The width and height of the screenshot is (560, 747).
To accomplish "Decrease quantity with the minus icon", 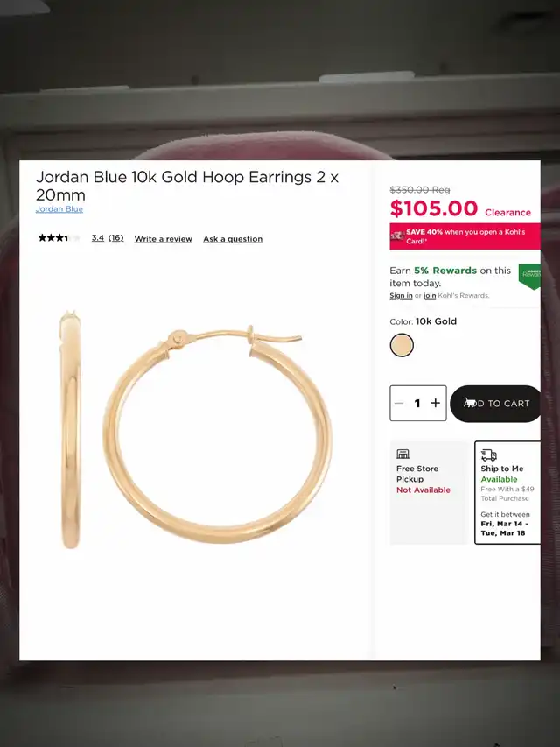I will (x=400, y=404).
